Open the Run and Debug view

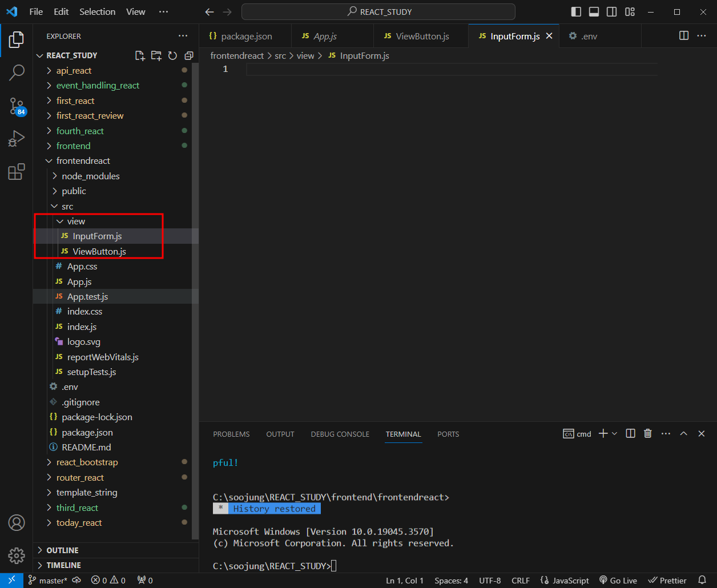(x=17, y=139)
